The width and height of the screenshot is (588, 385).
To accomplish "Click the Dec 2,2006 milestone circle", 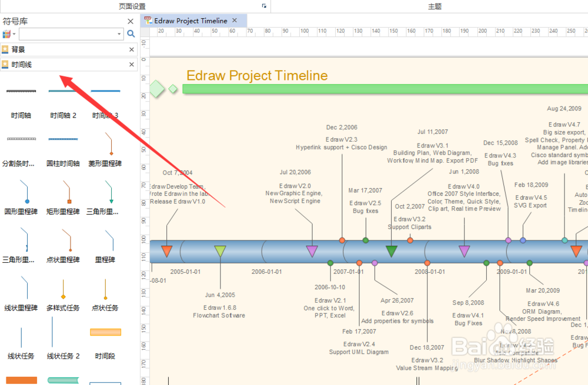I will [342, 240].
